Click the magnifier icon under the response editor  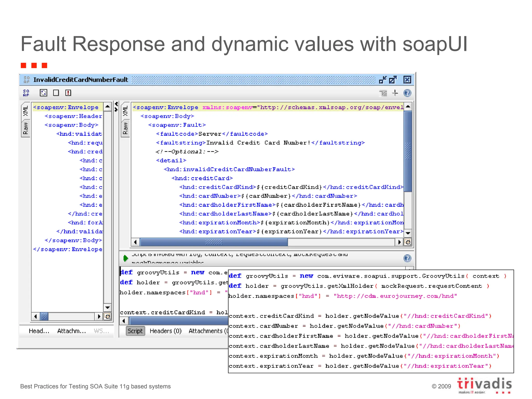[x=408, y=242]
